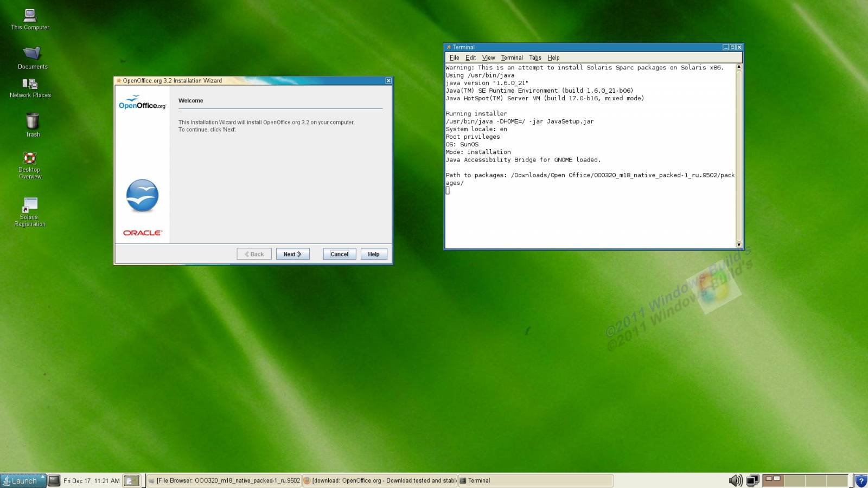Open the Tabs menu in the Terminal
The image size is (868, 488).
click(x=535, y=57)
